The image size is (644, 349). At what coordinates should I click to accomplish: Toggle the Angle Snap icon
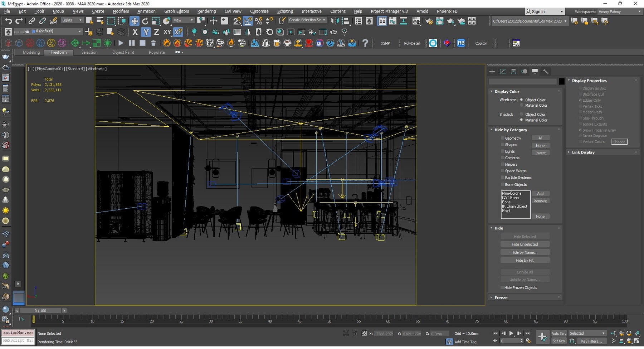pos(248,21)
